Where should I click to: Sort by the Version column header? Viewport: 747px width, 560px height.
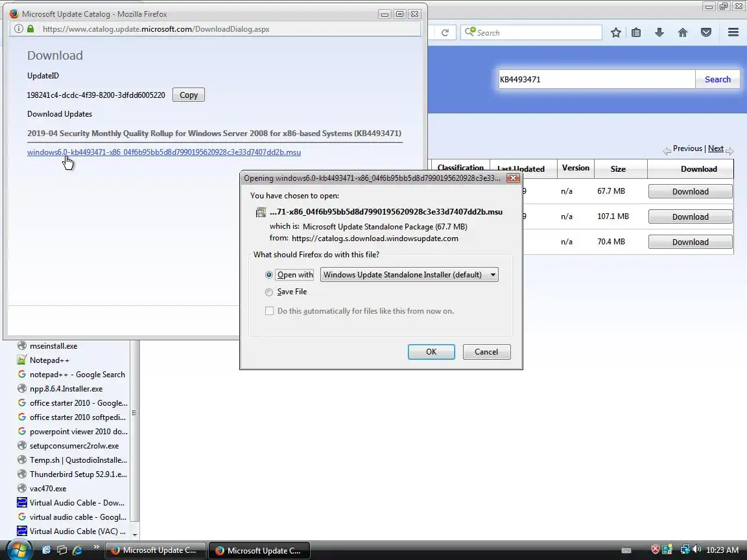point(576,168)
